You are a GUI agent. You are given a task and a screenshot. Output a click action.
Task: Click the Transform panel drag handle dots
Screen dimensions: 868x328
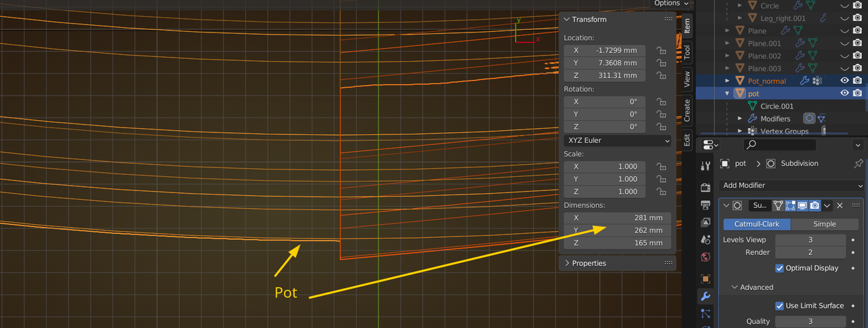tap(669, 20)
